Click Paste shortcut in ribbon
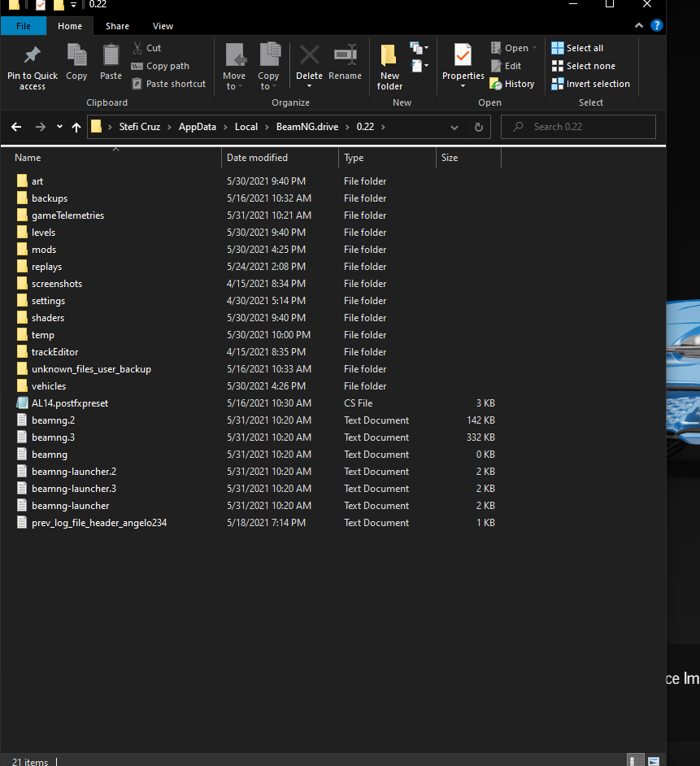This screenshot has width=700, height=766. (x=169, y=84)
